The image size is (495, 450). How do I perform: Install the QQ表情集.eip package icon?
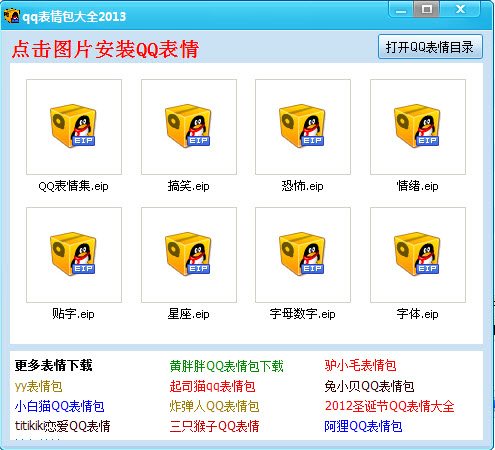click(74, 127)
